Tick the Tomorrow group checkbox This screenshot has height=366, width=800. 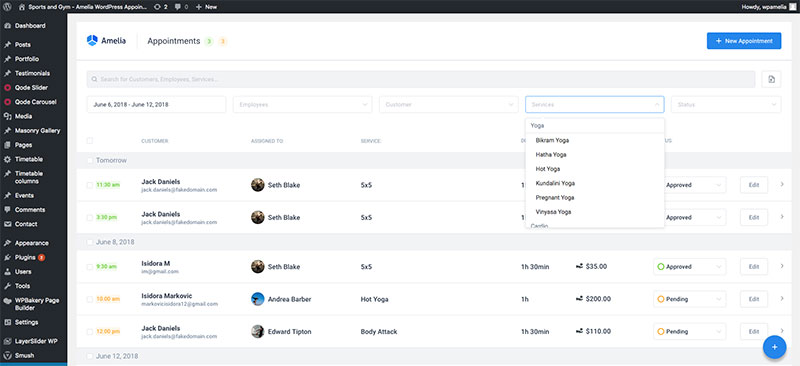pos(90,160)
